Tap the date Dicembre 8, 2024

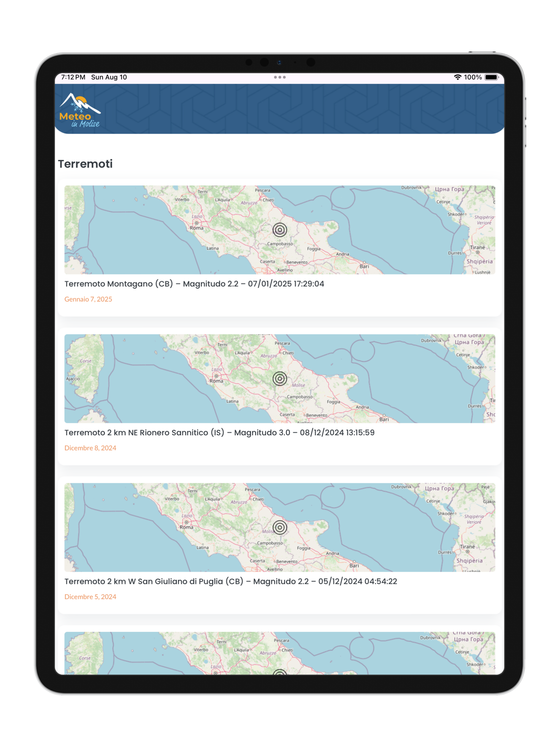[90, 448]
